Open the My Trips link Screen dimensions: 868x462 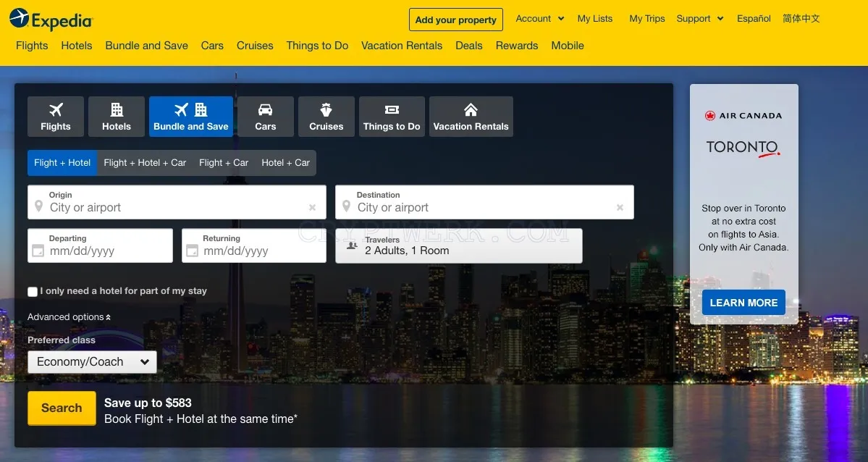(x=647, y=18)
